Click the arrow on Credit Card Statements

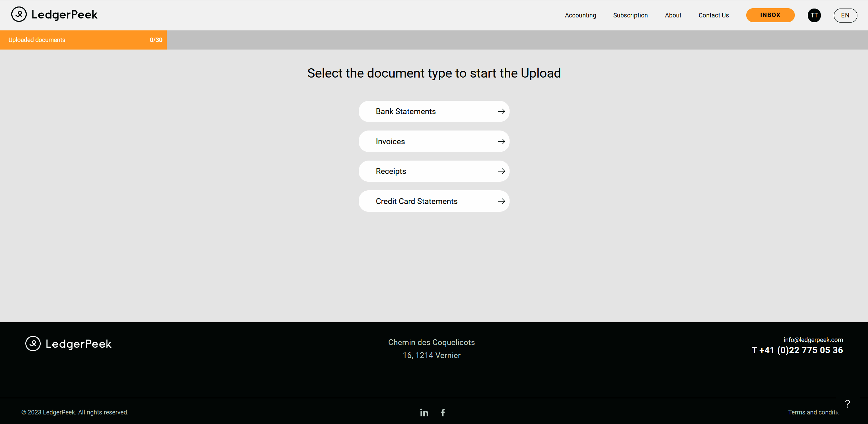point(501,201)
